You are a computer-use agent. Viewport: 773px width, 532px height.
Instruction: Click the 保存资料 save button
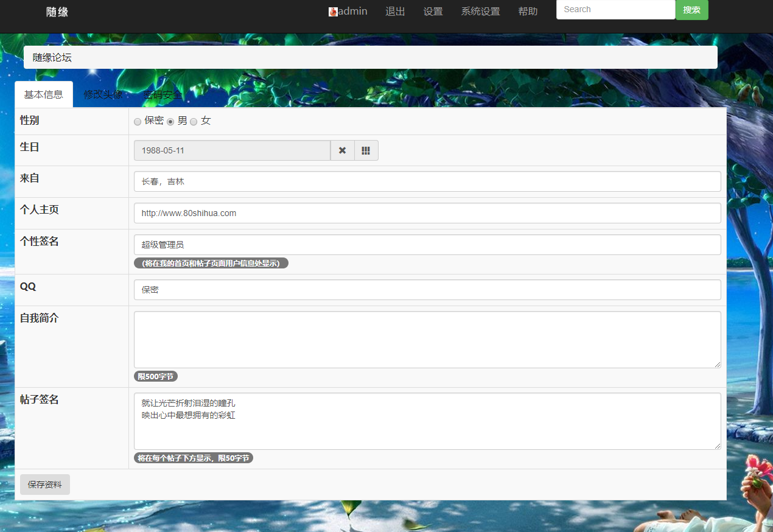click(45, 485)
